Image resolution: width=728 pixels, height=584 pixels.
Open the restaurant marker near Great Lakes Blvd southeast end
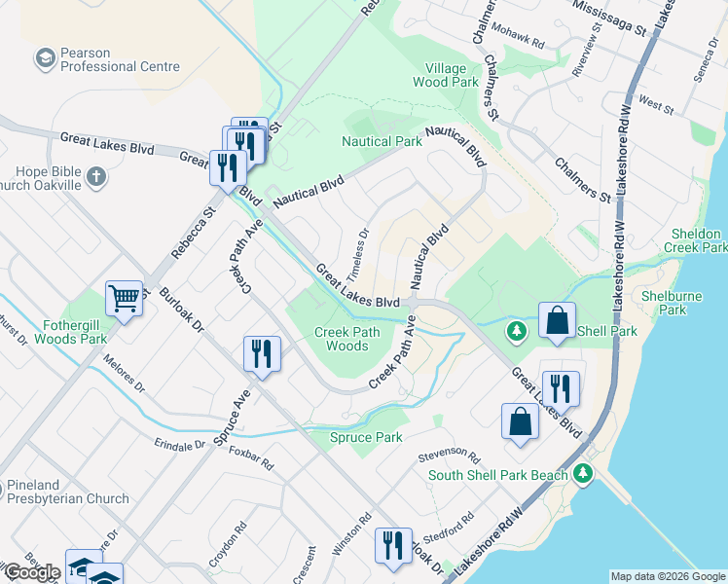tap(561, 390)
